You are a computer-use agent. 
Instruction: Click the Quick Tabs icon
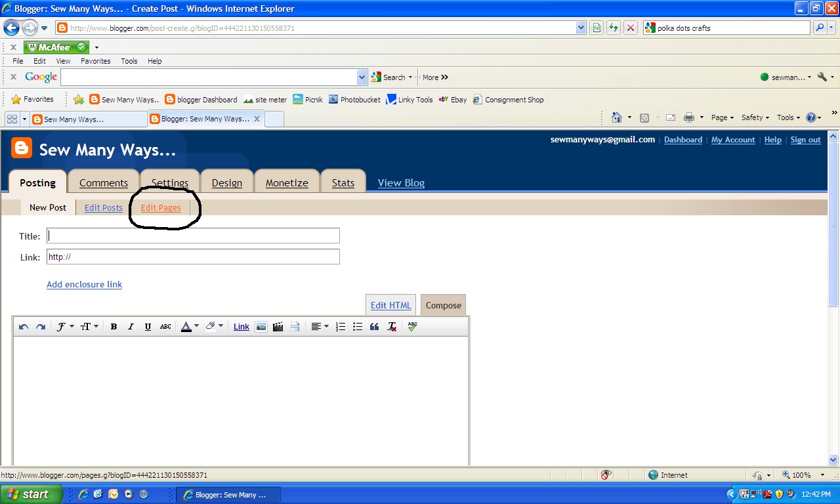[x=12, y=119]
